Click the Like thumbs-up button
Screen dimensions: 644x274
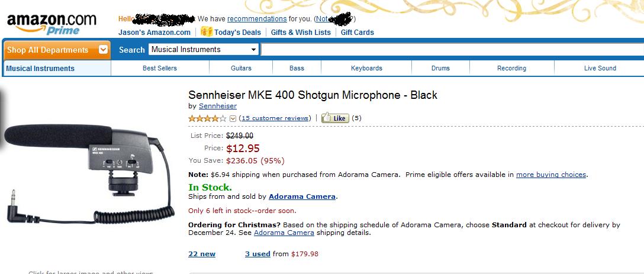[334, 118]
